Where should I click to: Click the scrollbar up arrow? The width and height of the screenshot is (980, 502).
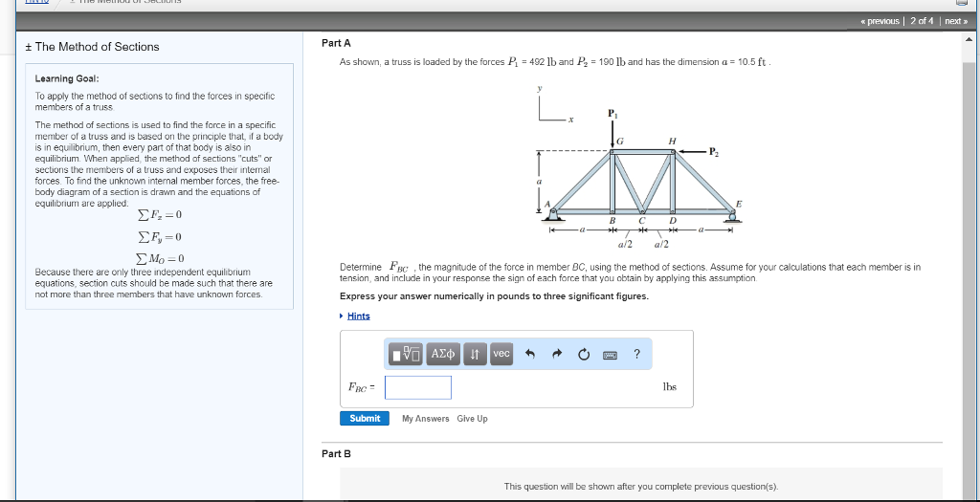pos(969,39)
